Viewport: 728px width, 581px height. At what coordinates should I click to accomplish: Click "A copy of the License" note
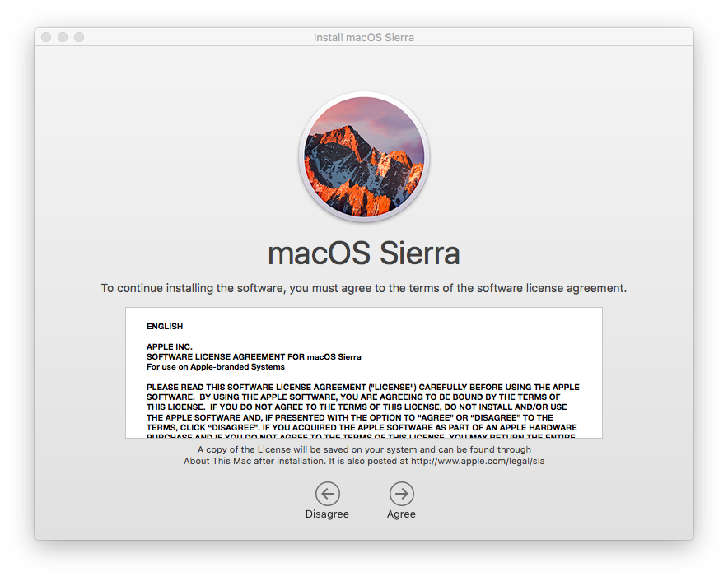[364, 455]
